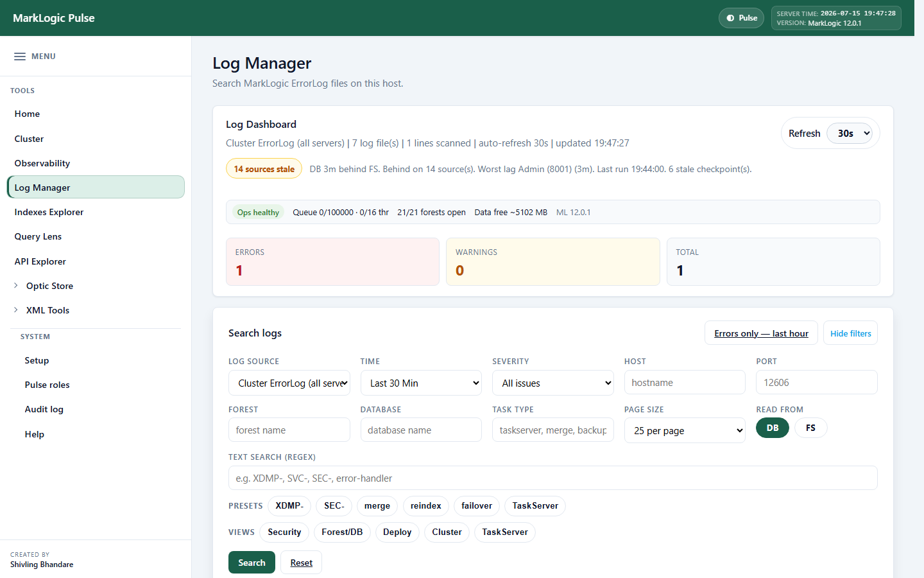Apply the reindex preset
Image resolution: width=924 pixels, height=578 pixels.
[426, 506]
